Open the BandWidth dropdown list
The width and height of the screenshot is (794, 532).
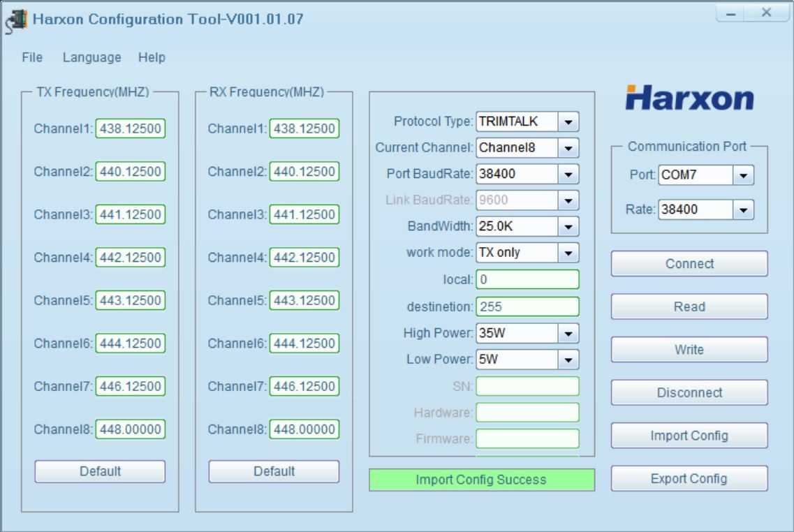point(568,227)
